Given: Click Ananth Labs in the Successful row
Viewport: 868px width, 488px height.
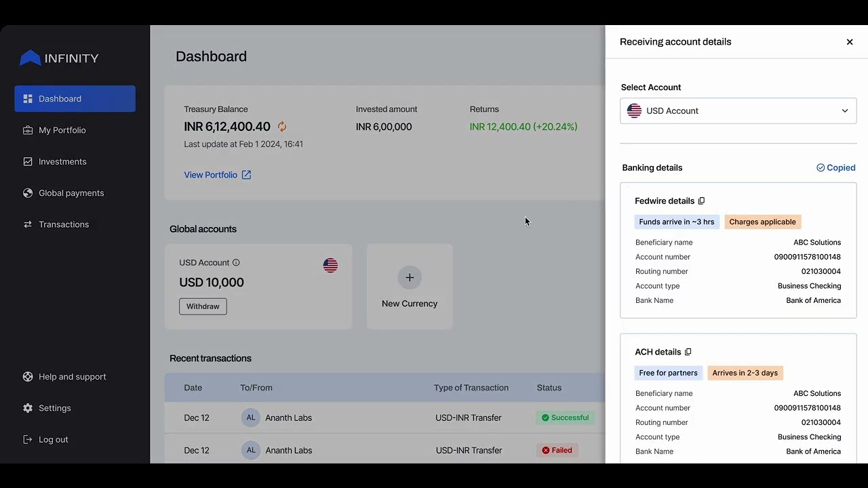Looking at the screenshot, I should [289, 418].
